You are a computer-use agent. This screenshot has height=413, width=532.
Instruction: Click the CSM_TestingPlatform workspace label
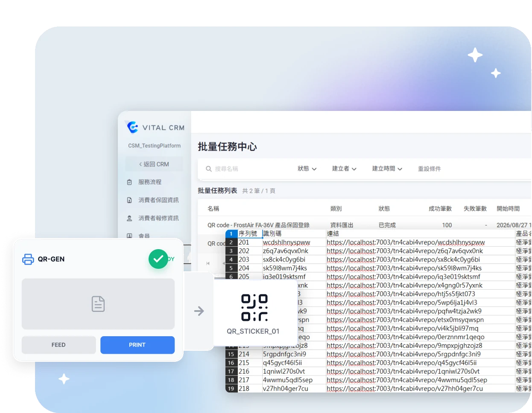click(154, 146)
